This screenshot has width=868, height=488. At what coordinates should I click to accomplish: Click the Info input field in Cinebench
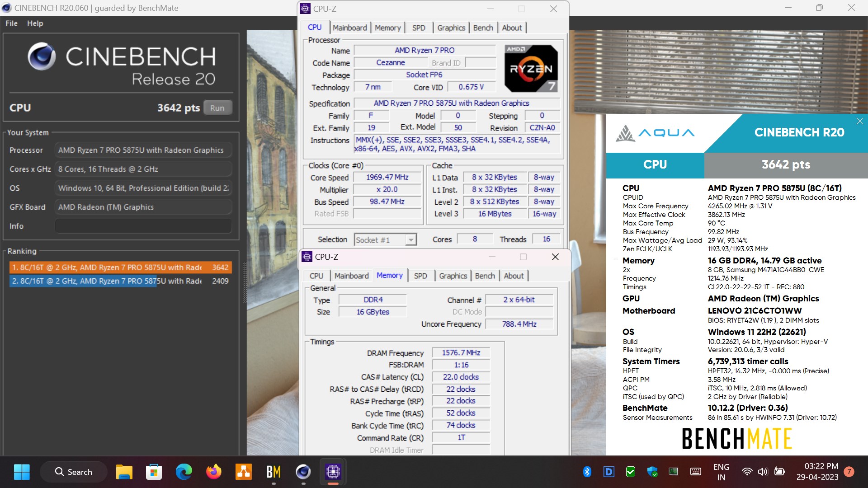tap(143, 226)
